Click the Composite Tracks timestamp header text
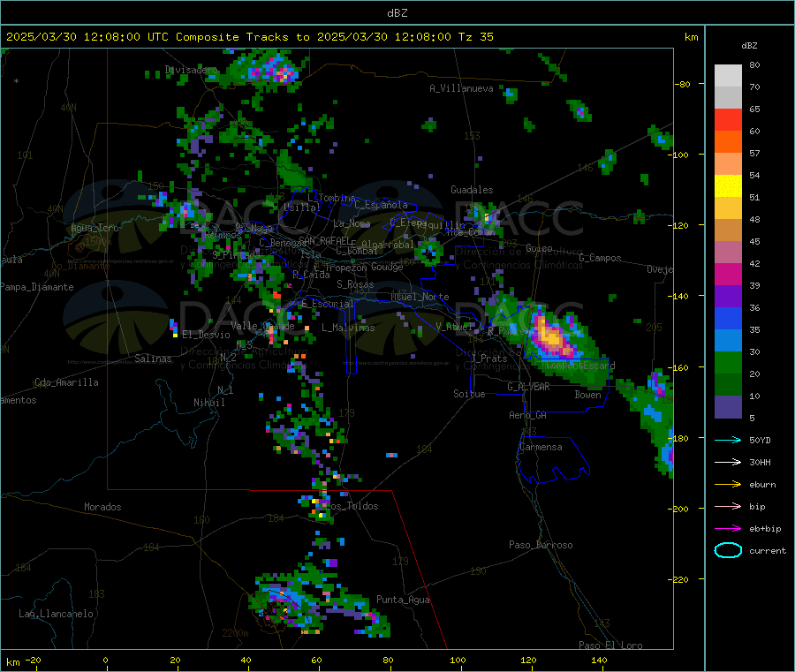The image size is (795, 672). click(249, 37)
